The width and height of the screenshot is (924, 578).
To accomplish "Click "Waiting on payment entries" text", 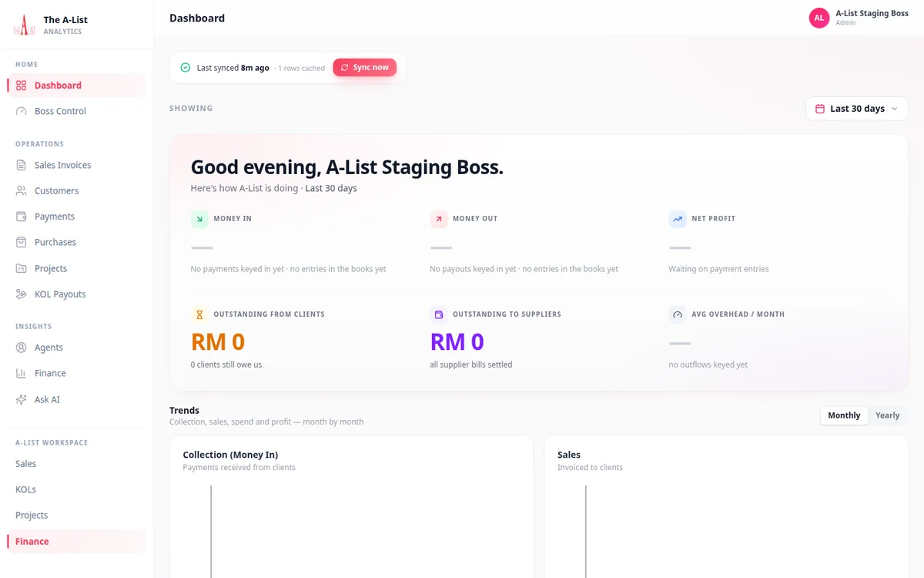I will (x=719, y=269).
